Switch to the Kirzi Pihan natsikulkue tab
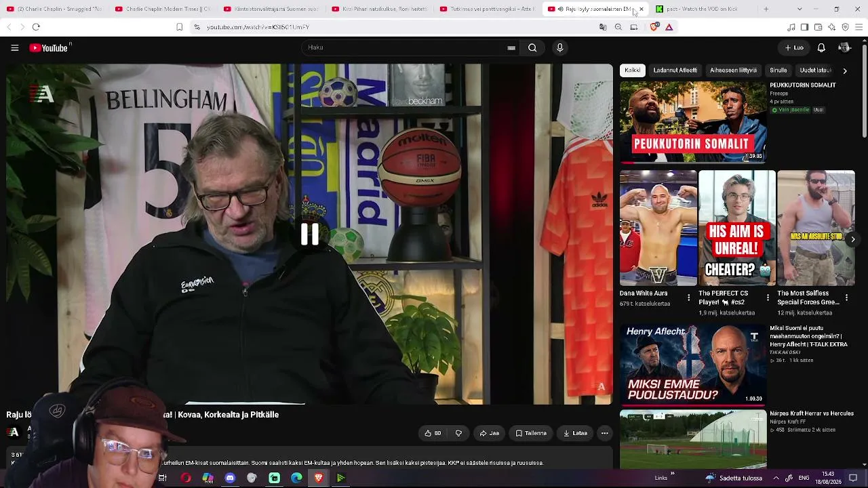Viewport: 868px width, 488px height. coord(380,9)
